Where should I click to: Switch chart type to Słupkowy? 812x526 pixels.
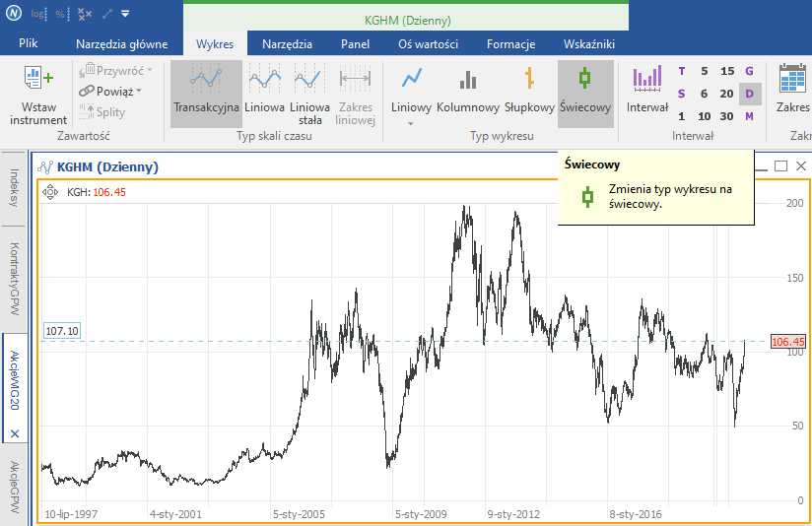[529, 88]
